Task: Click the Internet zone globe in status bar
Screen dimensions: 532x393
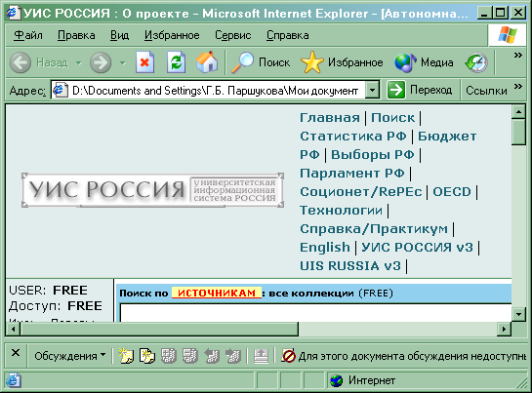Action: coord(336,380)
